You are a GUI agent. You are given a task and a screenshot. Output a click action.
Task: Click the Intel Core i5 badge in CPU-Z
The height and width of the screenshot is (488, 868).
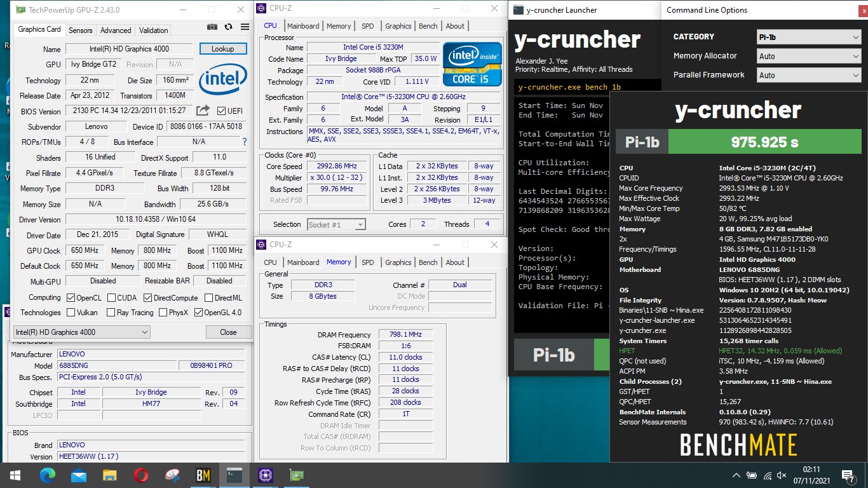(472, 65)
